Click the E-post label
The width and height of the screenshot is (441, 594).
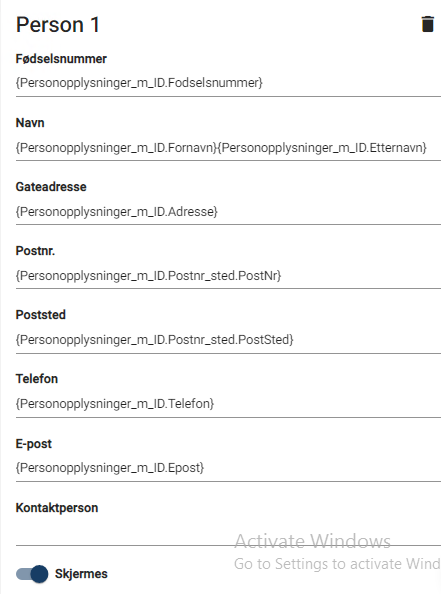tap(34, 444)
